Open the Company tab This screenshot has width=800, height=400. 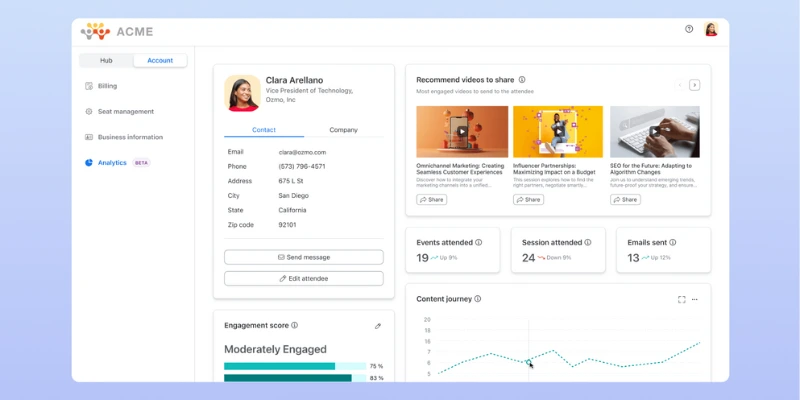coord(343,130)
